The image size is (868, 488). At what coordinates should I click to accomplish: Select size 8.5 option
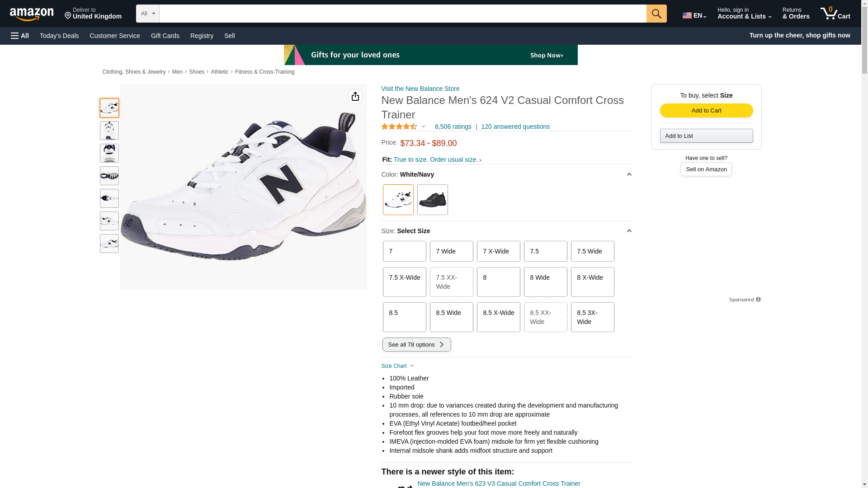pyautogui.click(x=404, y=317)
